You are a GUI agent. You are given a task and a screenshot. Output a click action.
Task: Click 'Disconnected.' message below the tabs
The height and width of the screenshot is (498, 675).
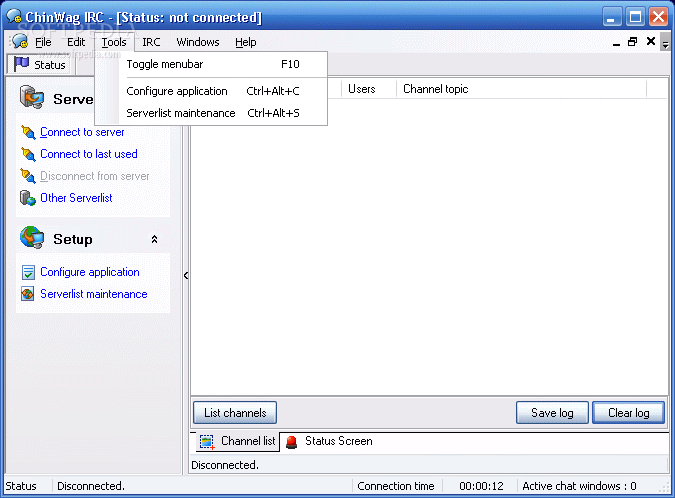(225, 465)
